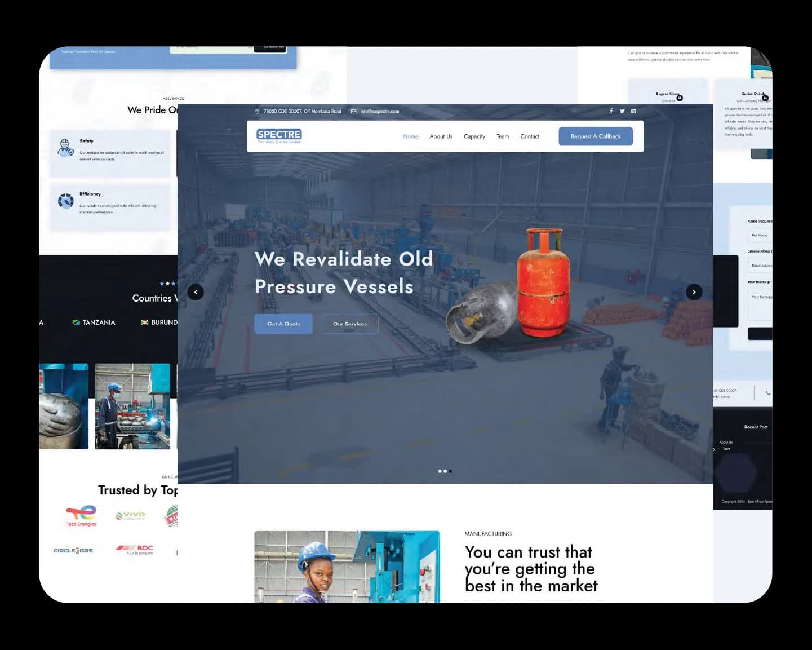Advance to next slide with right arrow
The width and height of the screenshot is (812, 650).
tap(694, 292)
